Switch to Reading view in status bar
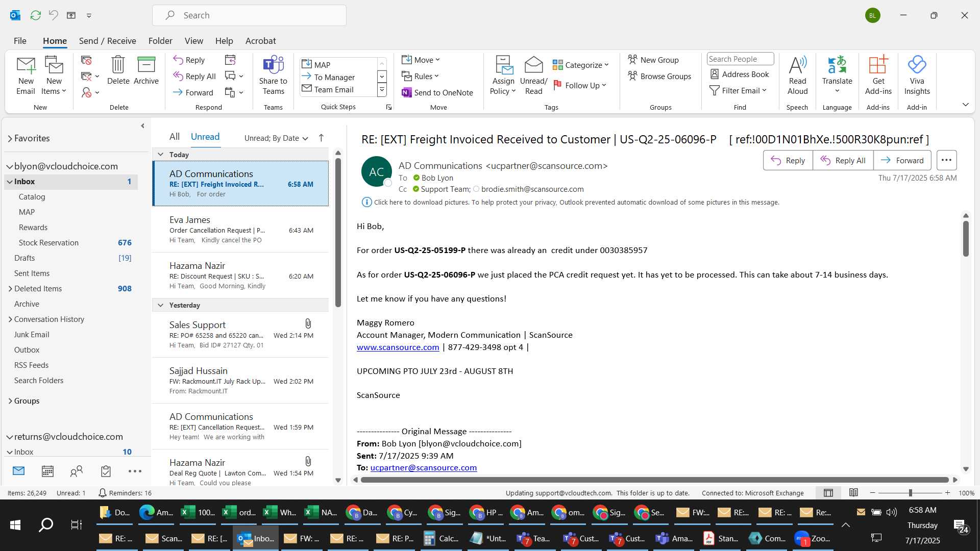 tap(853, 493)
